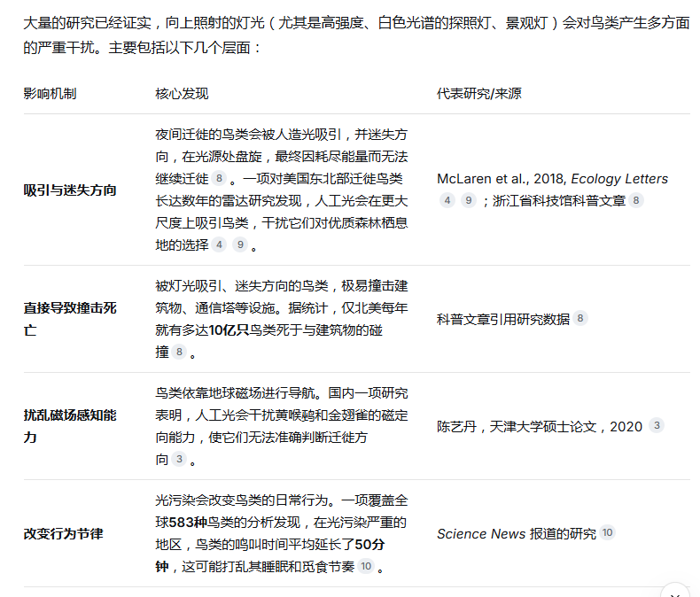Click citation 10 after '睡眠和觅食节奏'
The height and width of the screenshot is (597, 700).
(x=366, y=566)
